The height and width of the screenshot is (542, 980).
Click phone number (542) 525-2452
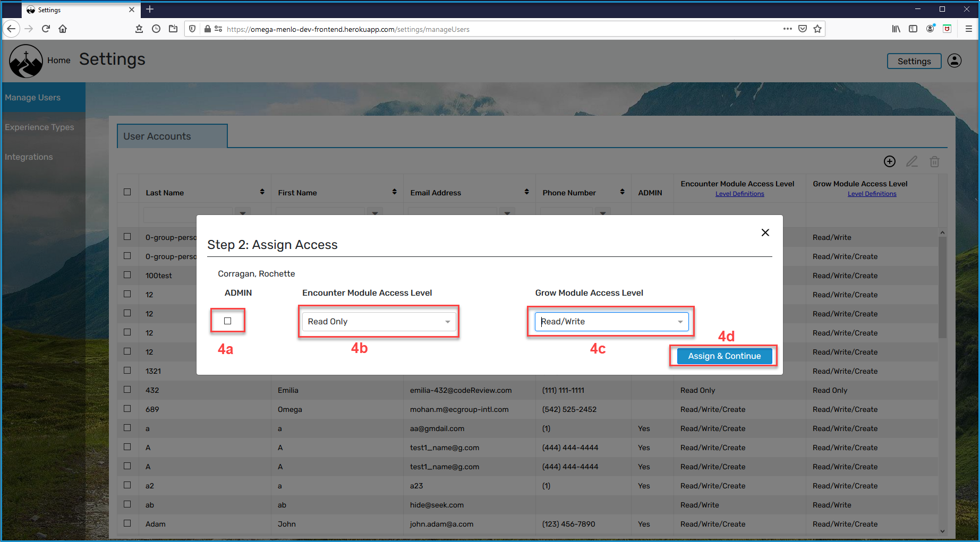[x=569, y=409]
